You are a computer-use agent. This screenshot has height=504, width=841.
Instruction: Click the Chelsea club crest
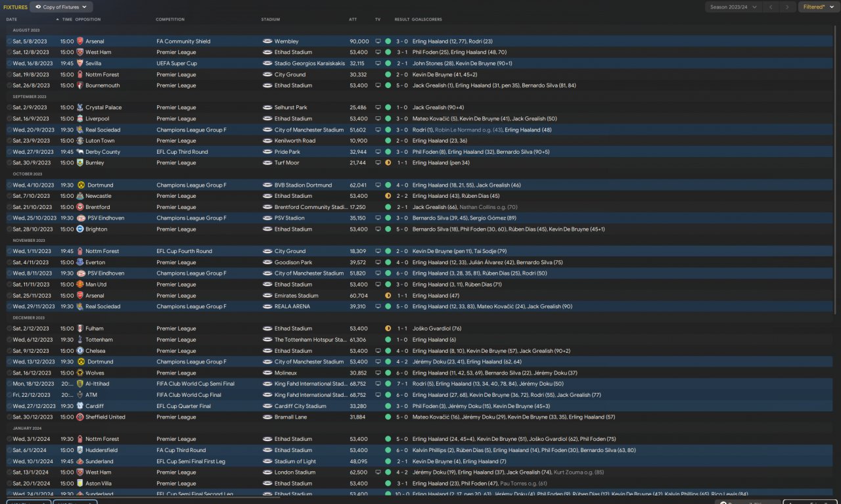[x=80, y=351]
